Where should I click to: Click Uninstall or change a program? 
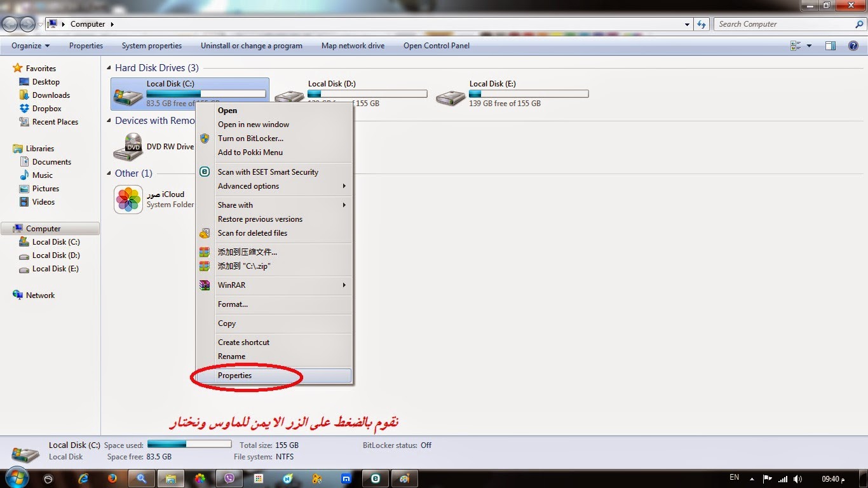pos(251,46)
